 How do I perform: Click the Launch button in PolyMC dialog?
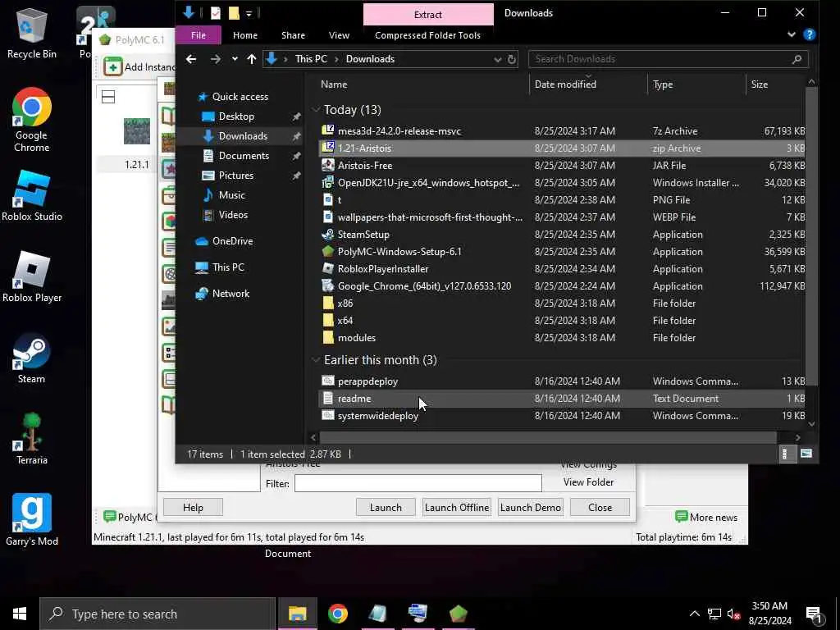(386, 507)
